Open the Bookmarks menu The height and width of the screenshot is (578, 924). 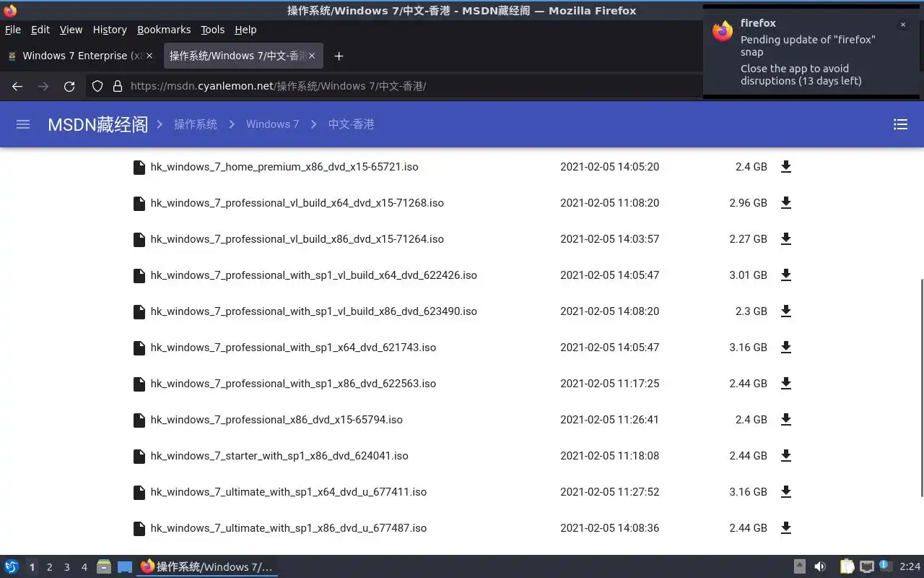(x=164, y=30)
